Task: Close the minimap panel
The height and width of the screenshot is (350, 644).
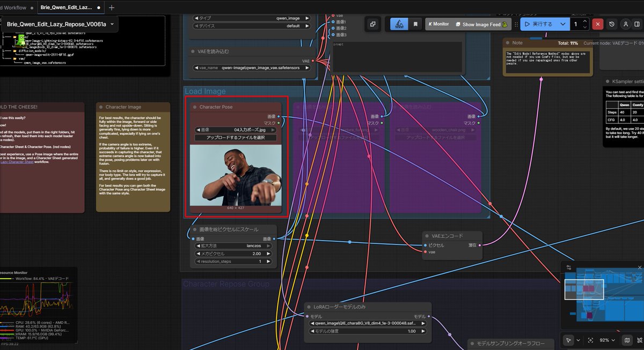Action: 640,267
